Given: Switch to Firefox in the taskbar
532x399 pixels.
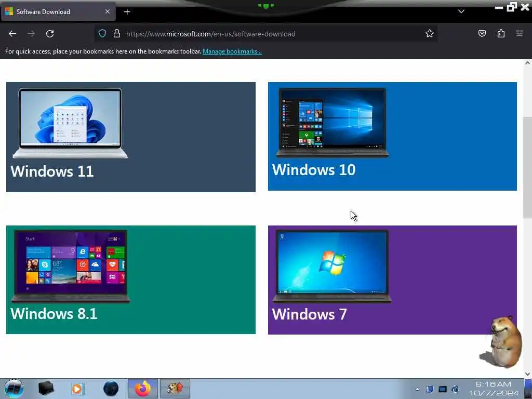Looking at the screenshot, I should point(143,389).
